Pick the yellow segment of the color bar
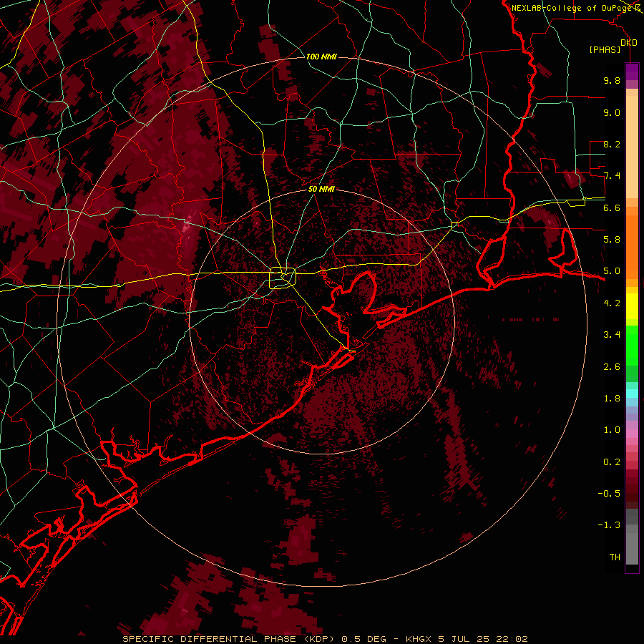Viewport: 644px width, 644px height. 632,306
